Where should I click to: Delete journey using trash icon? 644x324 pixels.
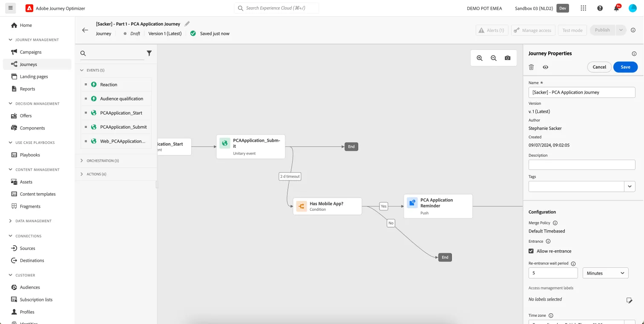531,67
